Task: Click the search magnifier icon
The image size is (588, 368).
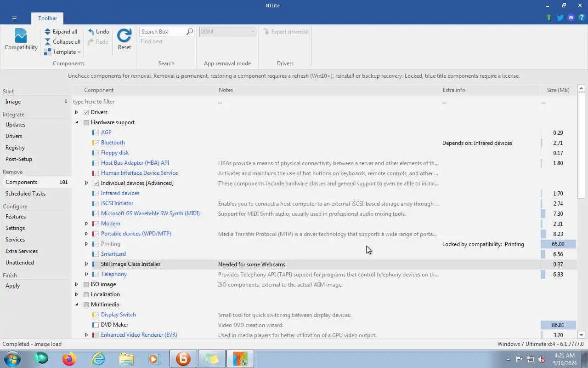Action: pos(189,32)
